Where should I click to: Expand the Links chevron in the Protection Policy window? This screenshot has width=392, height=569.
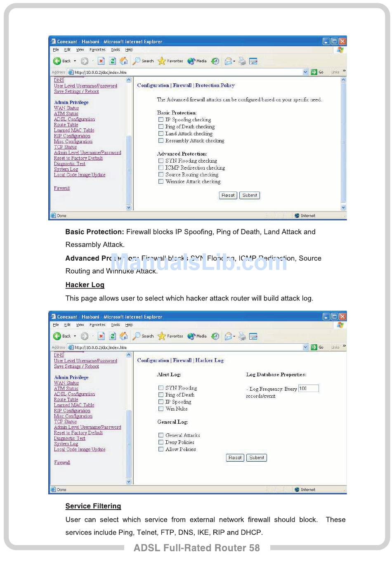coord(344,71)
